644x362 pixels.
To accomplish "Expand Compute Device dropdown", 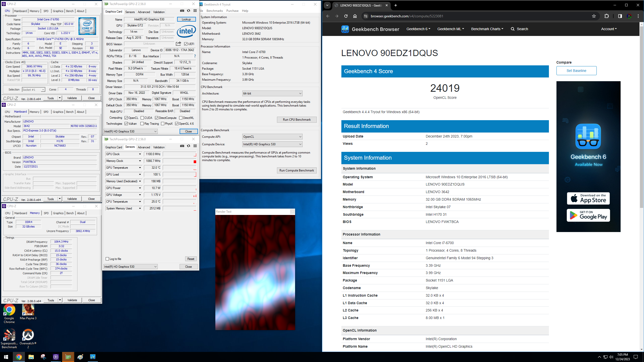I will (x=272, y=144).
